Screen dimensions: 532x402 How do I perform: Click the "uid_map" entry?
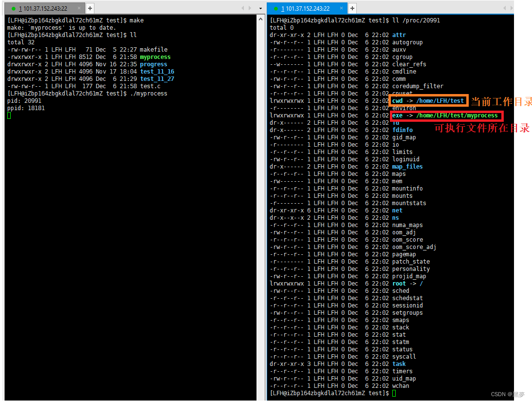[x=404, y=378]
